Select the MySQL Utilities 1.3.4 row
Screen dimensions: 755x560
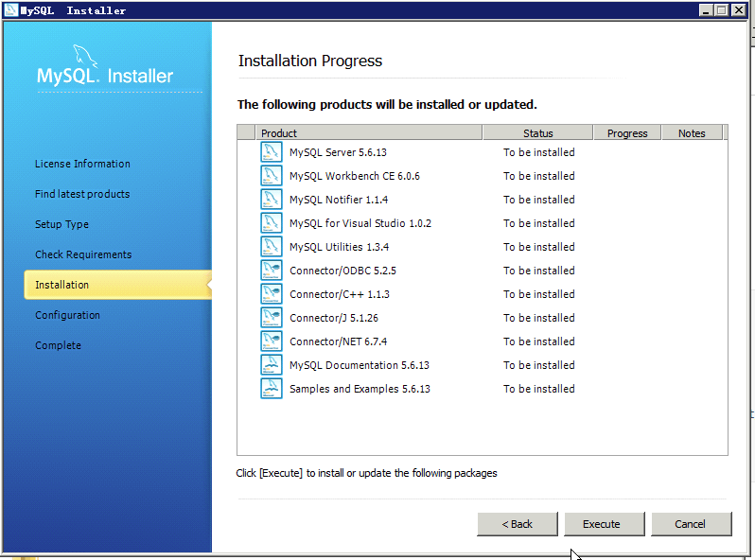pyautogui.click(x=482, y=247)
